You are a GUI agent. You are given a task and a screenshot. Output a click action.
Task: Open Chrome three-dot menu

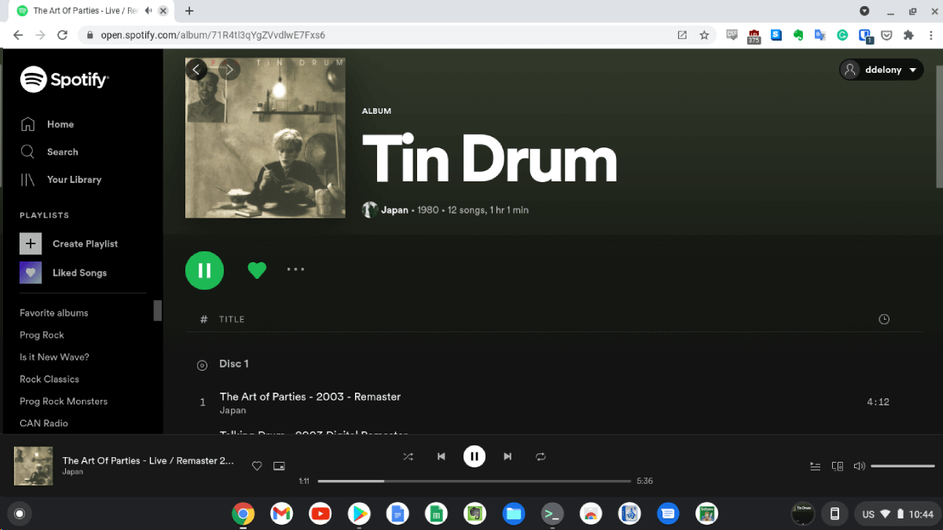point(931,35)
